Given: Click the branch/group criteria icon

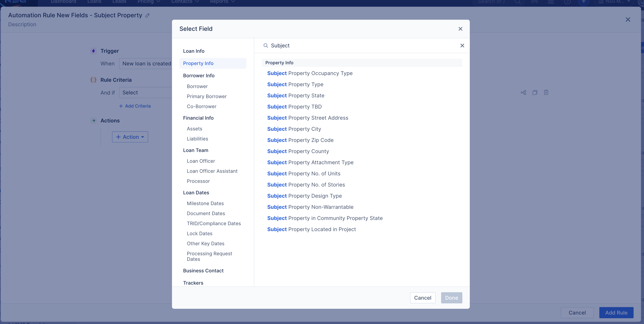Looking at the screenshot, I should (x=523, y=93).
